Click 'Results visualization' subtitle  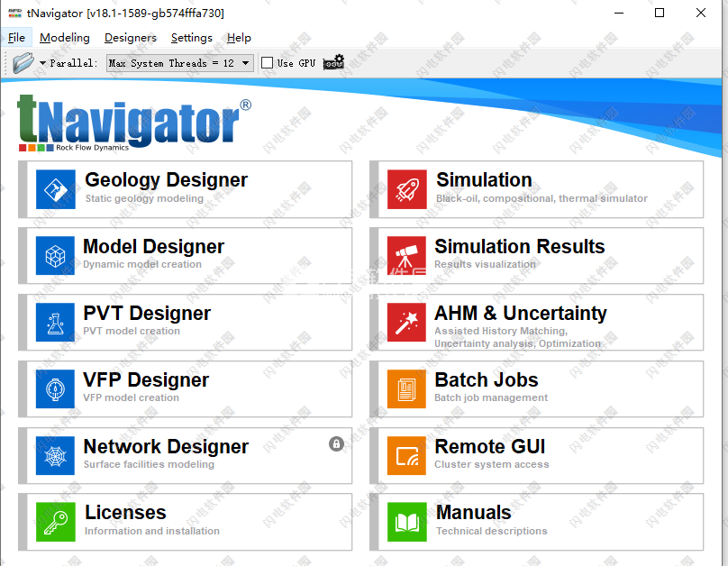click(485, 264)
